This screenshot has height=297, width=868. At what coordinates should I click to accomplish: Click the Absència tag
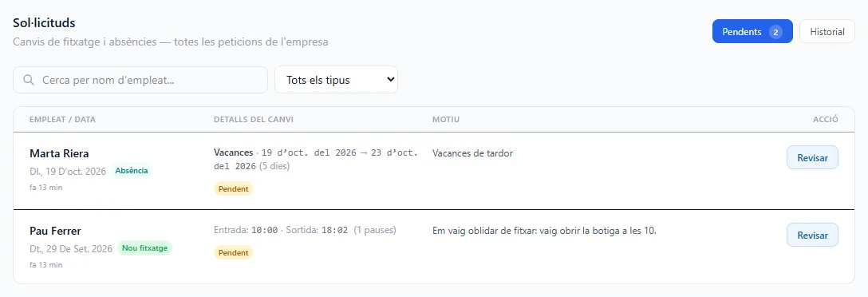(x=131, y=171)
